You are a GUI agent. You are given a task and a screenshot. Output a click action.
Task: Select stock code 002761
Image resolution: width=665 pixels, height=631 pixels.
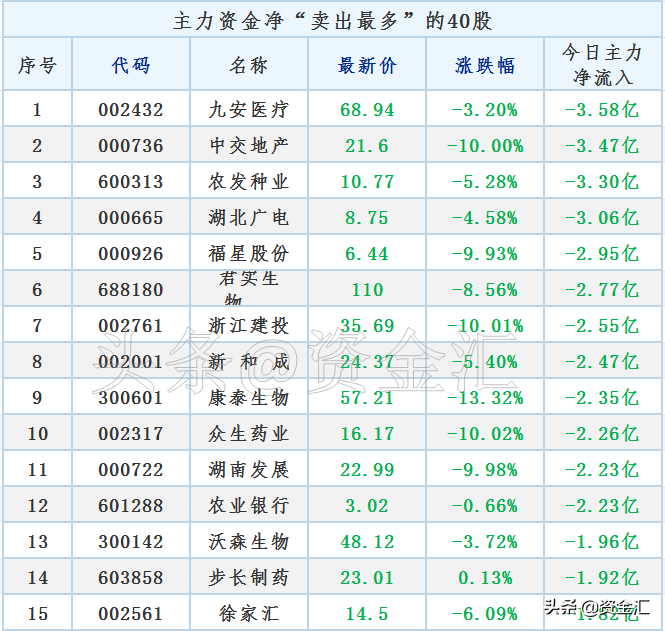[x=131, y=326]
